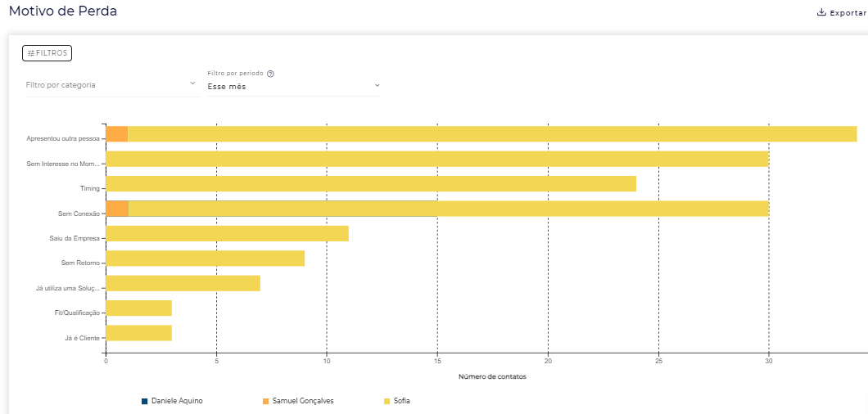Expand period filter using its chevron arrow
Screen dimensions: 868x414
pos(377,85)
